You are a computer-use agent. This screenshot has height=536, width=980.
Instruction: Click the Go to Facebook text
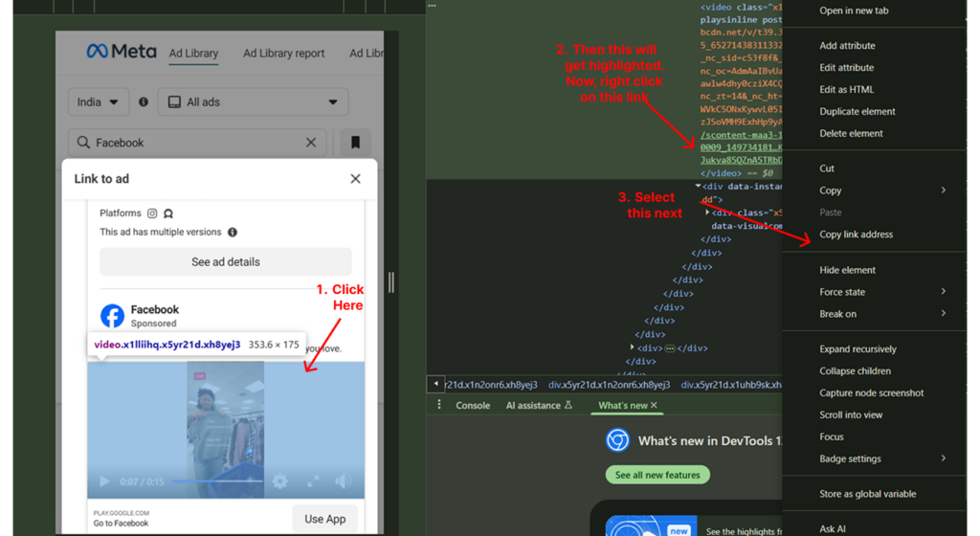coord(122,524)
